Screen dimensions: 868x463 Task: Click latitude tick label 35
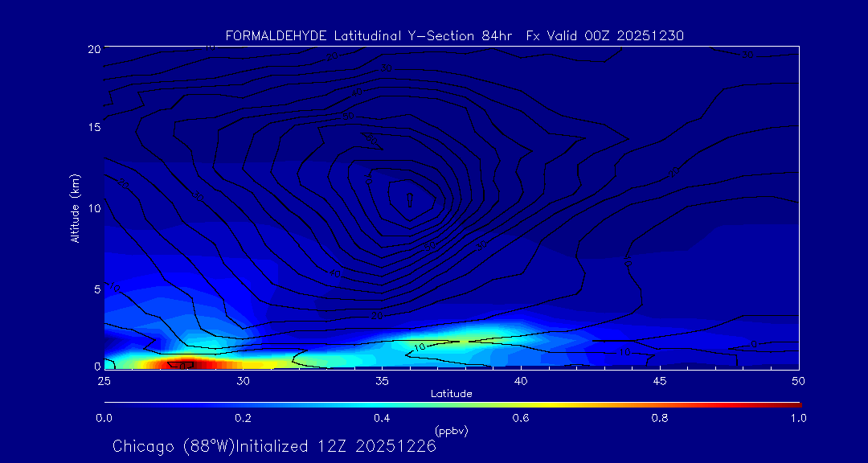pos(382,380)
